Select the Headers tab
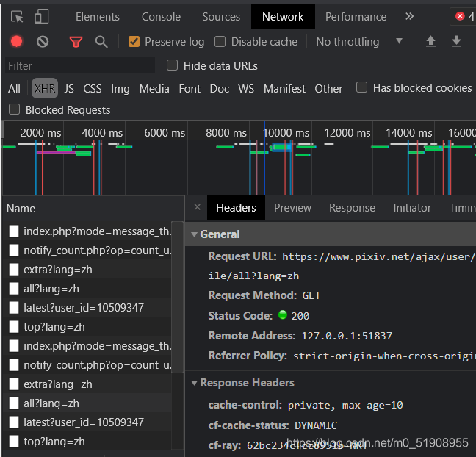This screenshot has width=476, height=457. [236, 208]
